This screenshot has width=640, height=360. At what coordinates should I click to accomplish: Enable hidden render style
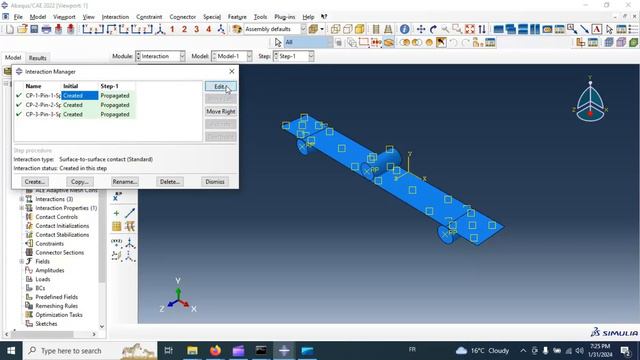click(348, 29)
